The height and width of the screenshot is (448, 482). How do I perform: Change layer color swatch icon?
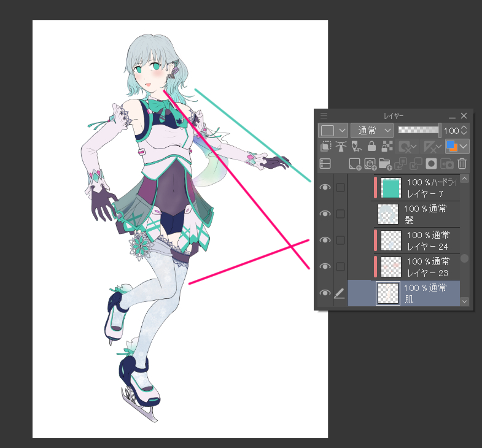[x=451, y=146]
